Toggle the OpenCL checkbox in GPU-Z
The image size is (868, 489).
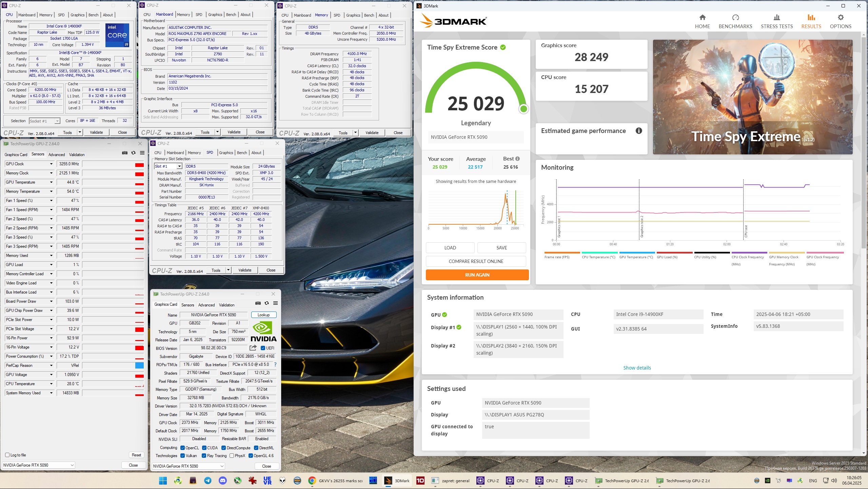click(x=182, y=448)
